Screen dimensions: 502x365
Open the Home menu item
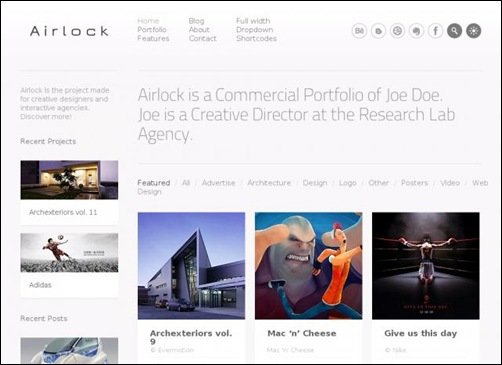(148, 21)
